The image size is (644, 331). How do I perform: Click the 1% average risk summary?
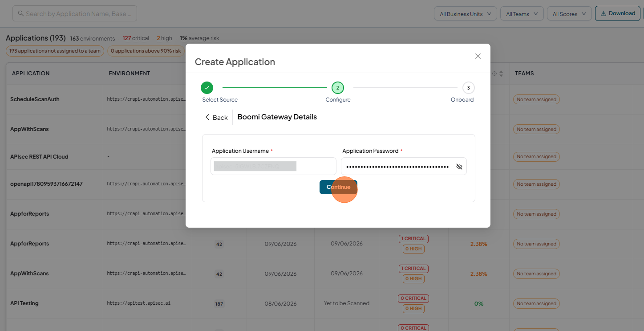pyautogui.click(x=199, y=38)
